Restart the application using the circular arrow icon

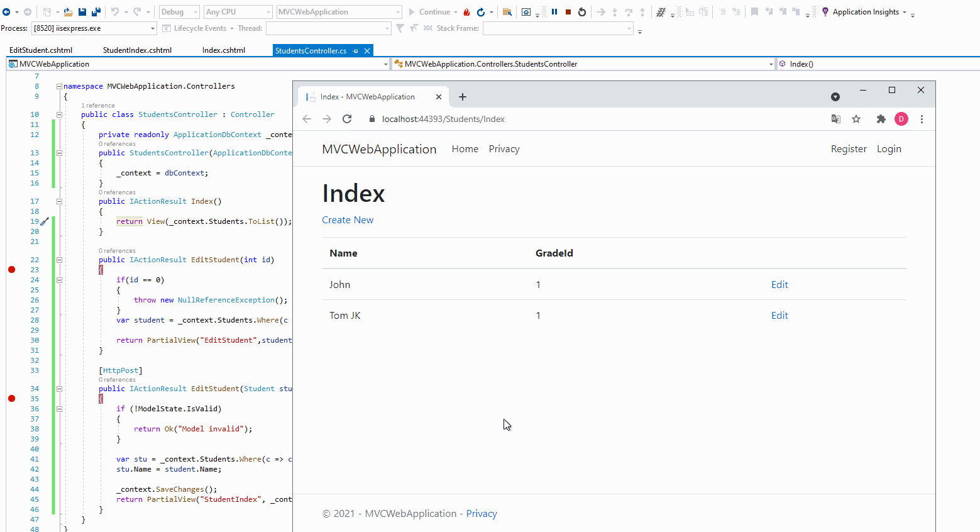pos(581,11)
